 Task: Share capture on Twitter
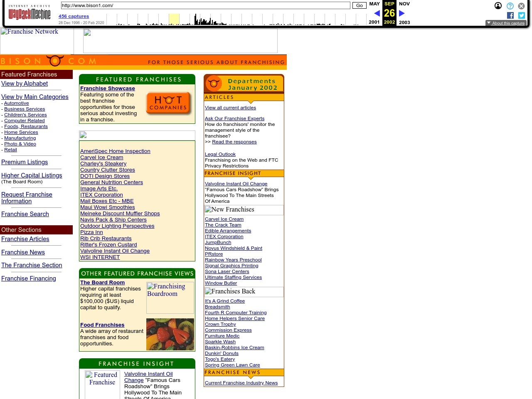coord(521,15)
